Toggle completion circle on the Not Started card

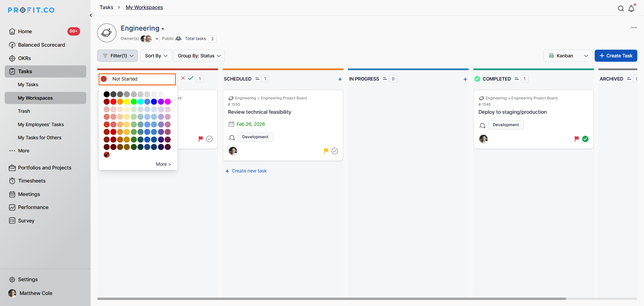[x=209, y=139]
